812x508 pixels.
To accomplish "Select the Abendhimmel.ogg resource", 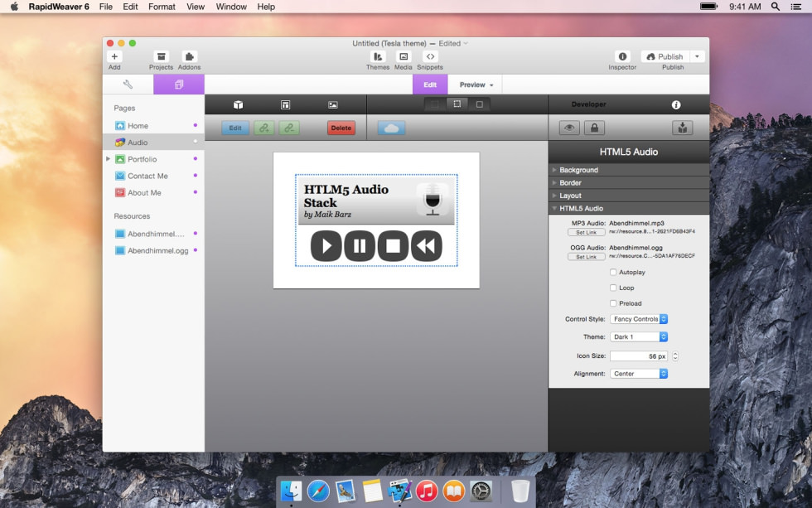I will 153,250.
